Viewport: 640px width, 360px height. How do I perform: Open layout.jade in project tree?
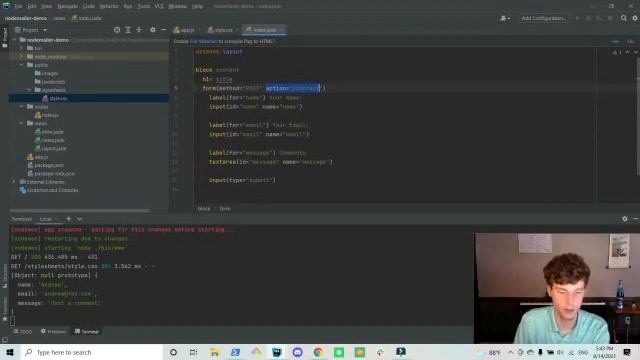50,149
